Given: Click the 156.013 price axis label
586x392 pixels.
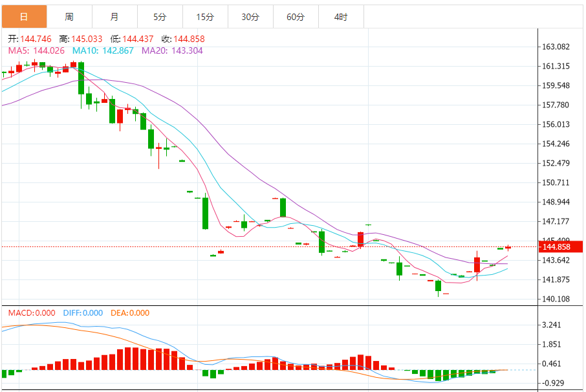Looking at the screenshot, I should [x=556, y=124].
